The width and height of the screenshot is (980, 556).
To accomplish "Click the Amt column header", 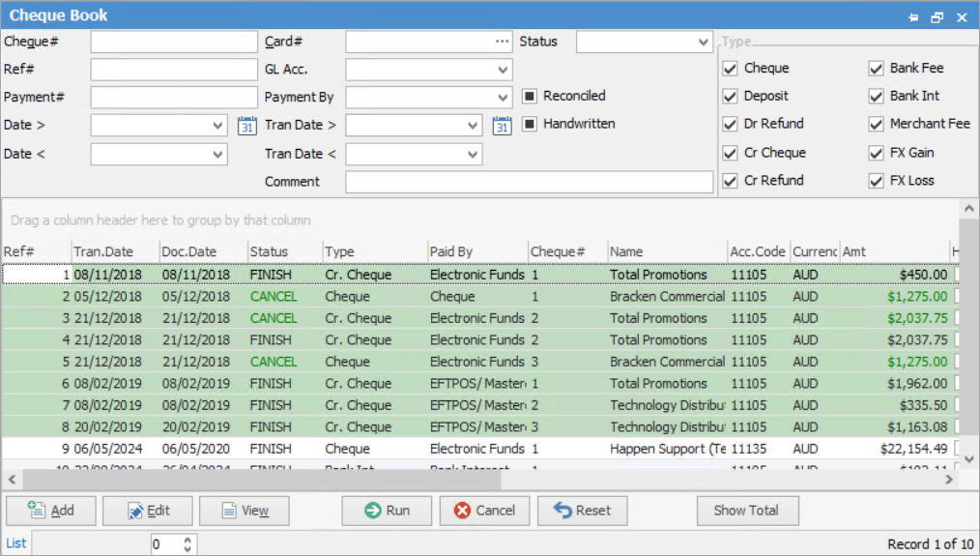I will point(893,251).
